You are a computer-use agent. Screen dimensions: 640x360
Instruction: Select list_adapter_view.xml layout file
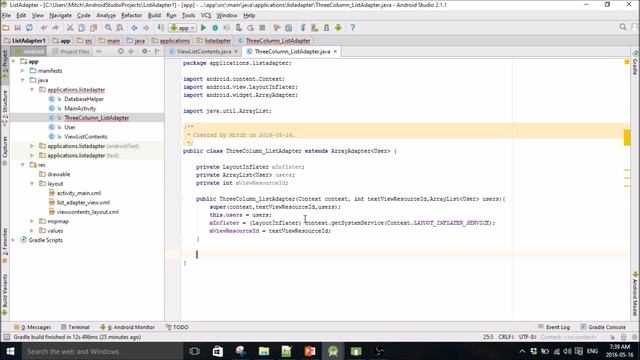click(x=83, y=202)
